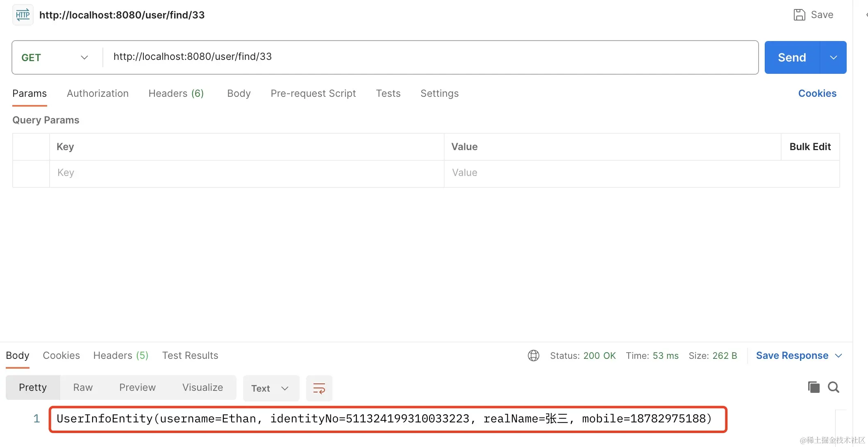
Task: Open Pre-request Script tab
Action: [313, 94]
